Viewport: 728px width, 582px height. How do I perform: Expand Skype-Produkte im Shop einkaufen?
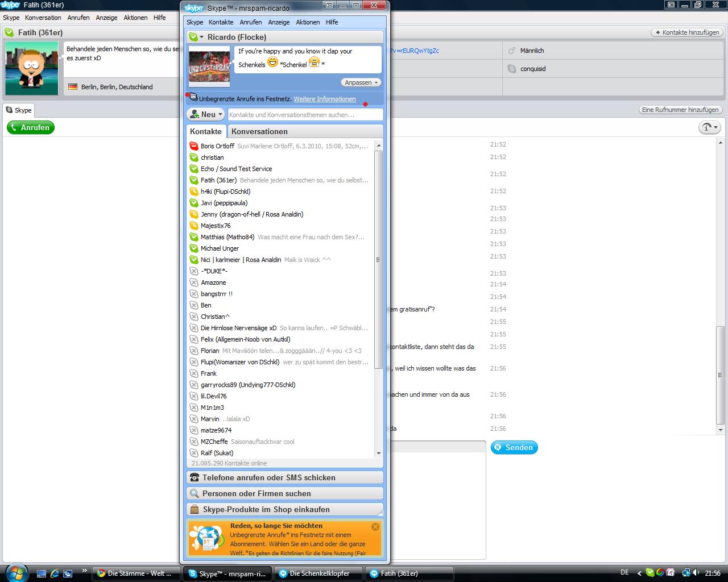pos(285,509)
